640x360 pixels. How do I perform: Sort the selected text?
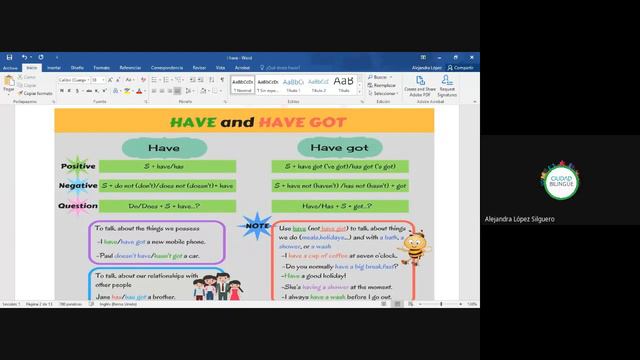pyautogui.click(x=211, y=80)
